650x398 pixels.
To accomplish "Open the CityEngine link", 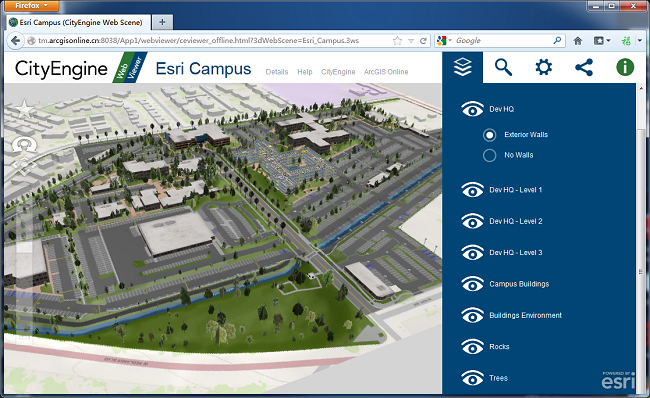I will click(x=338, y=72).
